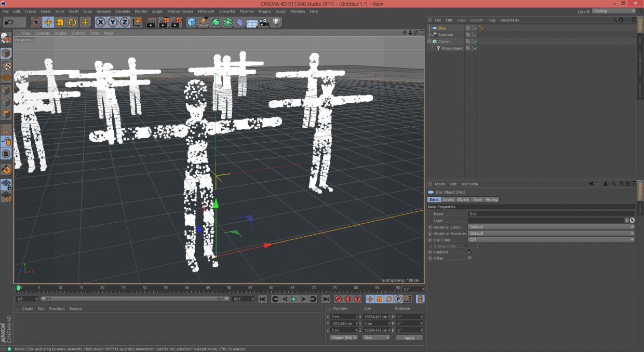Open the Sculpt menu
Image resolution: width=644 pixels, height=352 pixels.
pos(157,11)
